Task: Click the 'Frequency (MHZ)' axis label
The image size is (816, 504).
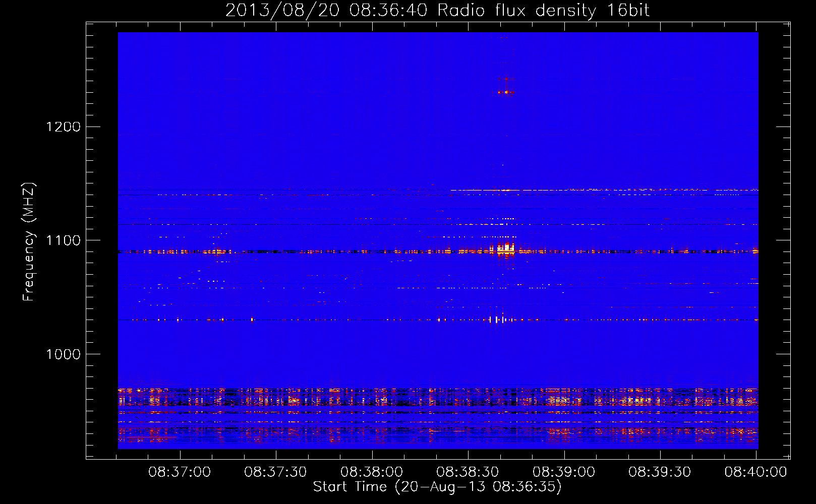Action: pyautogui.click(x=29, y=242)
